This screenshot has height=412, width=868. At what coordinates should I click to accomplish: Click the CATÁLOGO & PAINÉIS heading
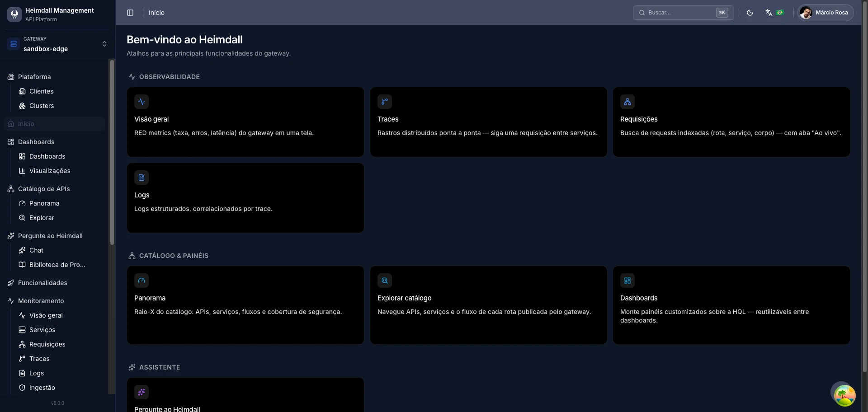174,256
